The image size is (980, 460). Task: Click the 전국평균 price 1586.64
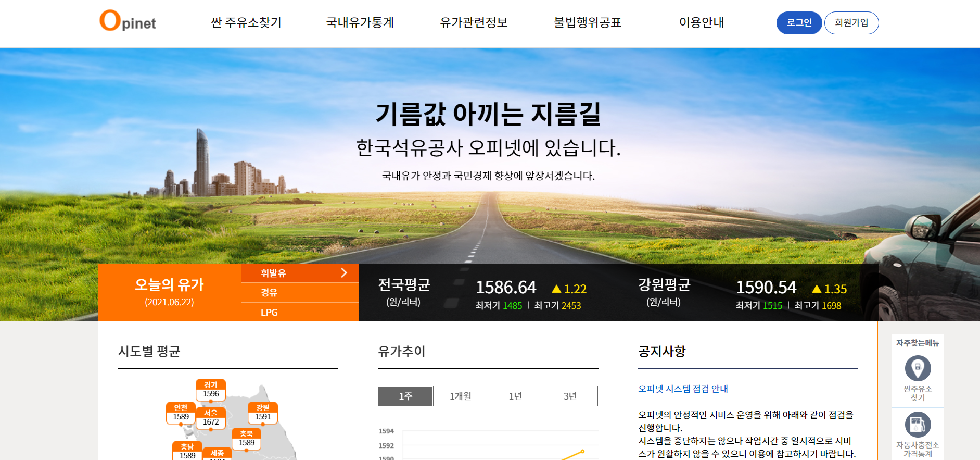coord(506,287)
